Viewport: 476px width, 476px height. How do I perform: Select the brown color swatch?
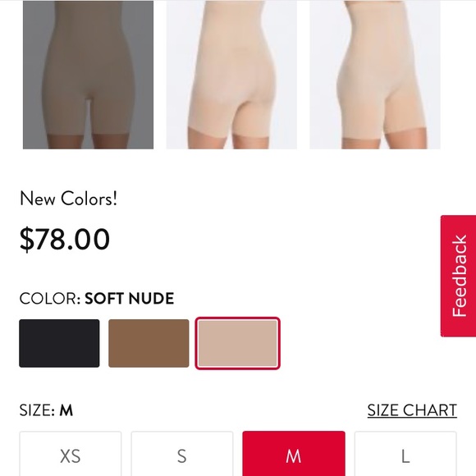pos(149,343)
